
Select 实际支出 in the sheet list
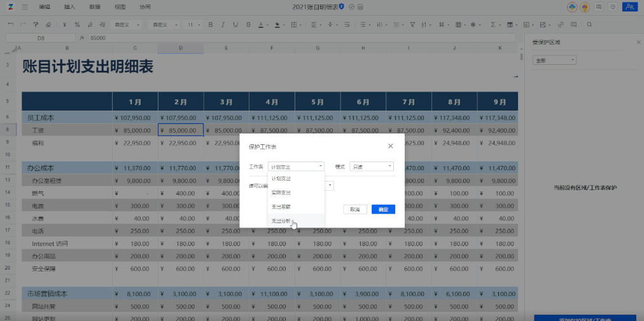(296, 193)
